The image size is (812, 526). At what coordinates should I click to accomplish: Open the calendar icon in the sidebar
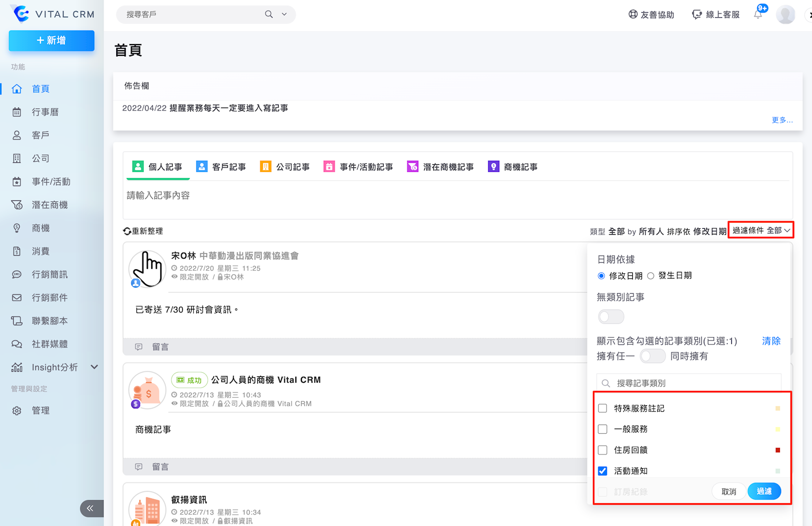17,112
